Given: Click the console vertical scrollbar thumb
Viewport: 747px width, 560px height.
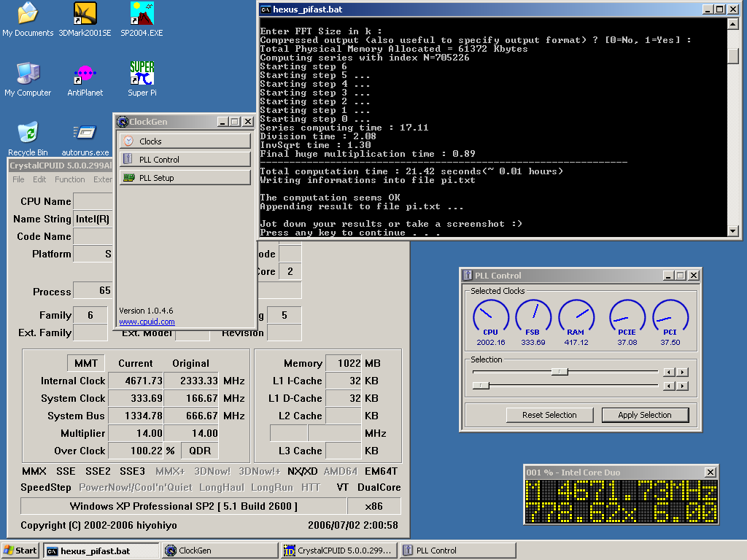Looking at the screenshot, I should 732,55.
